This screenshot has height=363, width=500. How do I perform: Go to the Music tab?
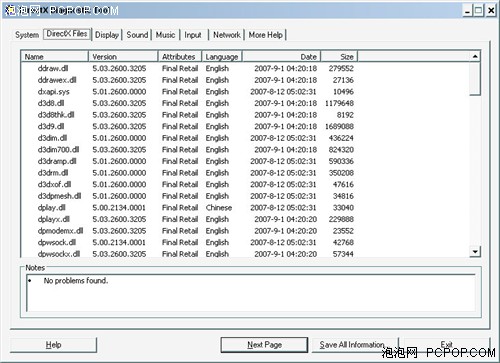point(165,35)
